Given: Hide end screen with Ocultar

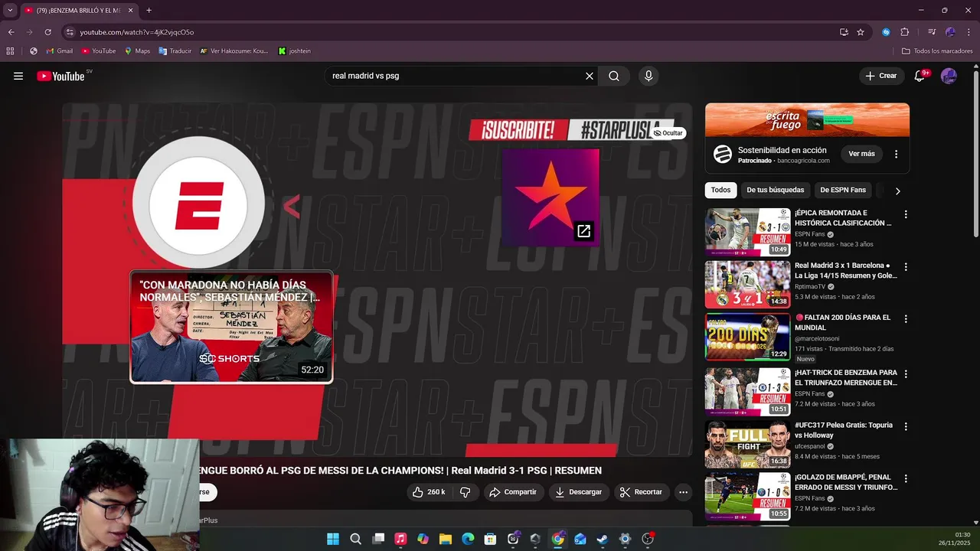Looking at the screenshot, I should pos(668,133).
